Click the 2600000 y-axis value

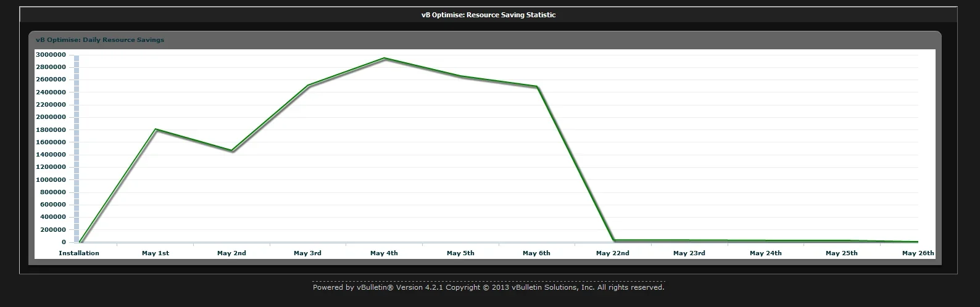click(51, 80)
